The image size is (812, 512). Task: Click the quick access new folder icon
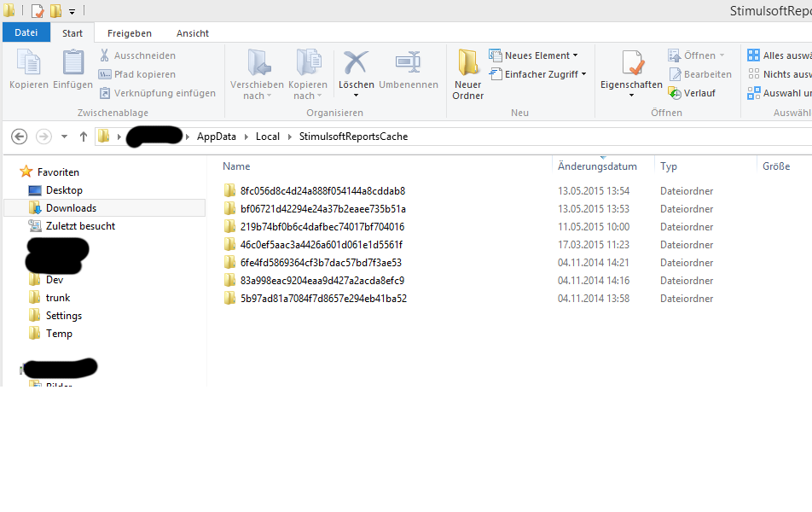(55, 10)
